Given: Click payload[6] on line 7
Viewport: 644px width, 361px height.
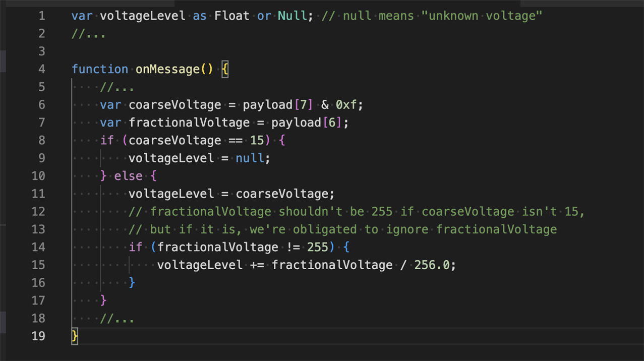Looking at the screenshot, I should pos(307,123).
